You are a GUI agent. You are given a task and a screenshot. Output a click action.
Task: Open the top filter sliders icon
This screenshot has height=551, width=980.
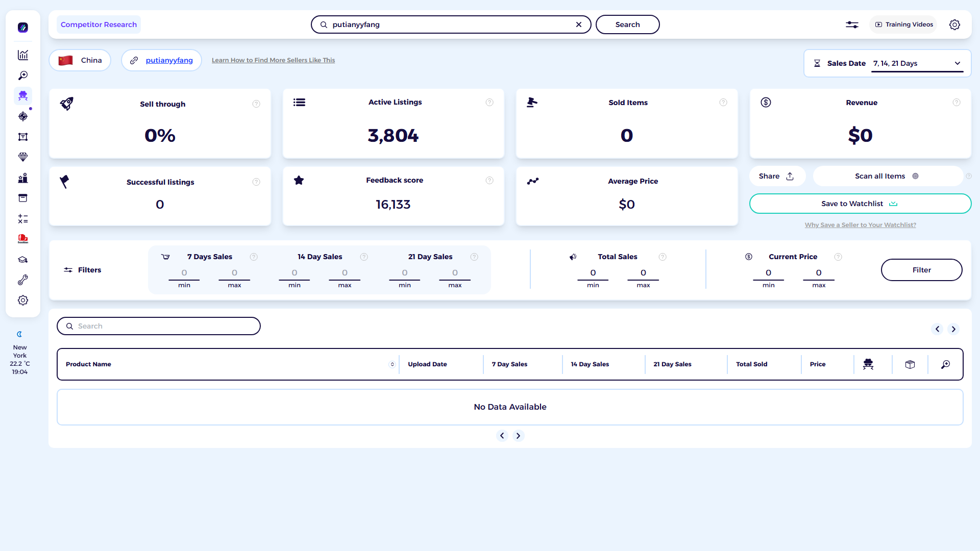(x=852, y=24)
